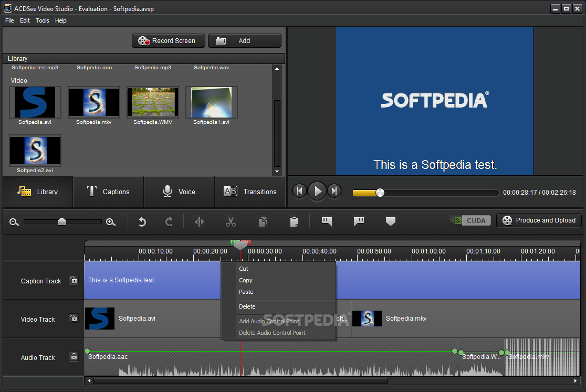Viewport: 586px width, 392px height.
Task: Click the cue marker shield icon
Action: [391, 222]
